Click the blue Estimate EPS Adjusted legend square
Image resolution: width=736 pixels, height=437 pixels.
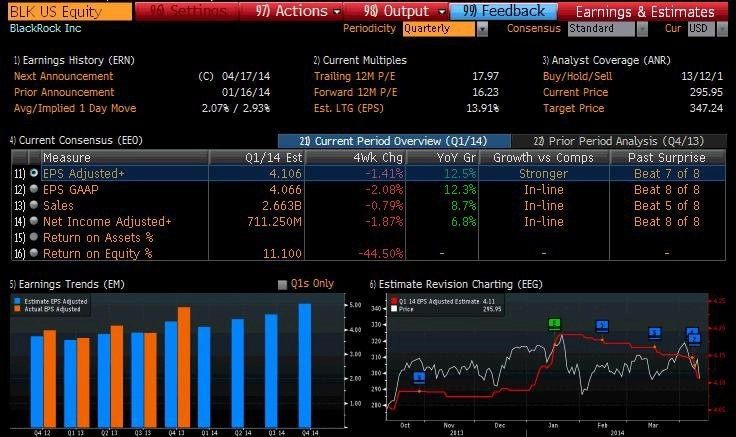(x=18, y=301)
